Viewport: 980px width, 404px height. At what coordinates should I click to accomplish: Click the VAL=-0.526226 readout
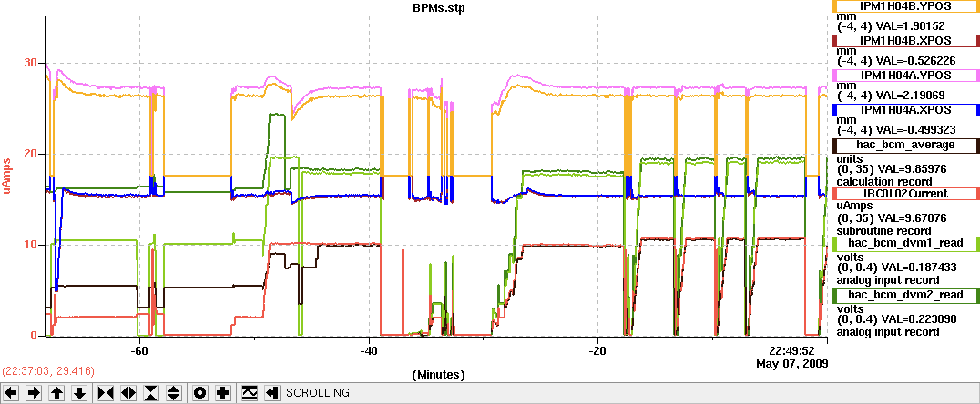tap(915, 61)
